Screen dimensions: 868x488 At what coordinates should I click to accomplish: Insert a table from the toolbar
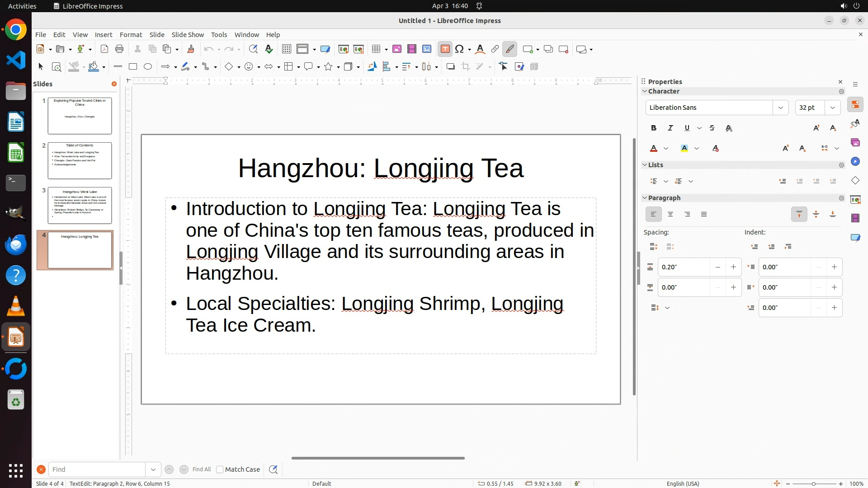(x=376, y=49)
